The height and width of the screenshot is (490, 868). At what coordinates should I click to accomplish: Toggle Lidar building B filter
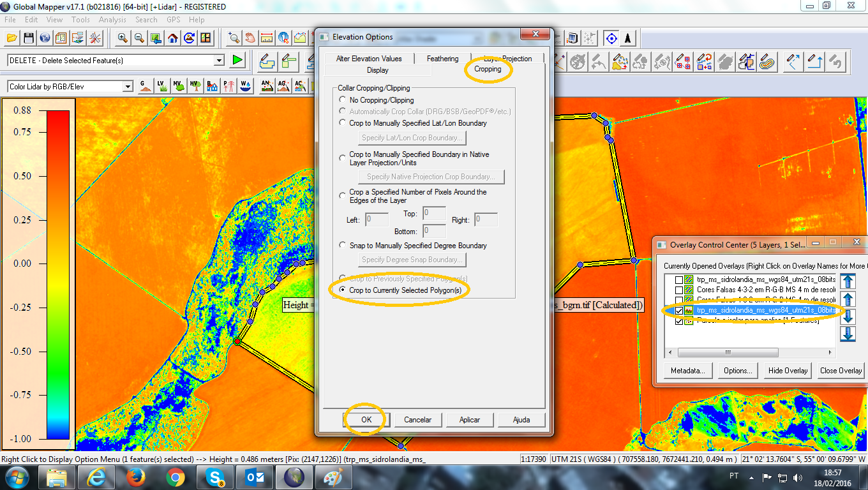211,85
